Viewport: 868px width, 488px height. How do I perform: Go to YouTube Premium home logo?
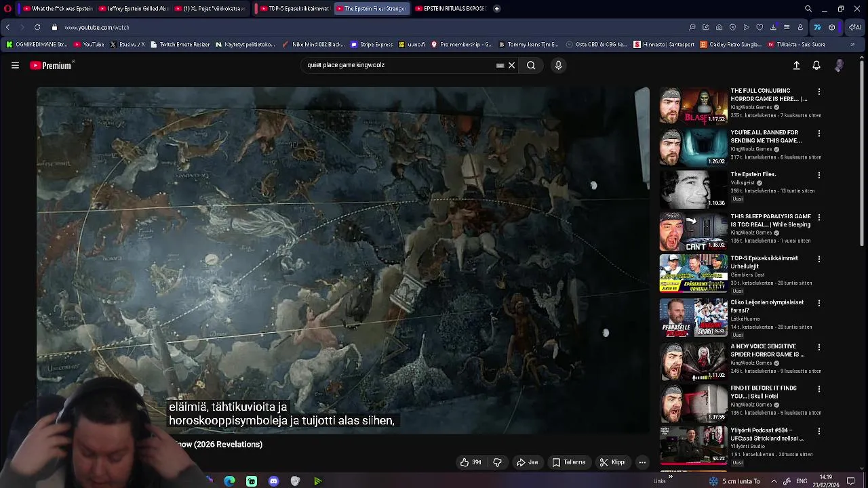[51, 65]
